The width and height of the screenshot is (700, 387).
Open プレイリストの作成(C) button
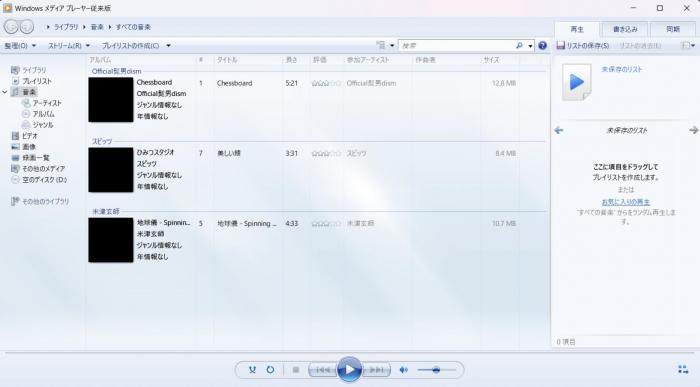130,46
